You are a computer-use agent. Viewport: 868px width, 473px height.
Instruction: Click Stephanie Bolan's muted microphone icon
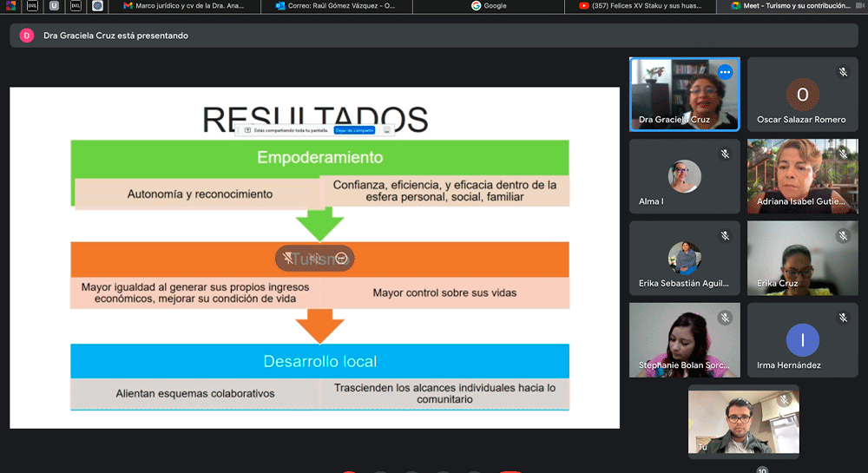[x=725, y=319]
